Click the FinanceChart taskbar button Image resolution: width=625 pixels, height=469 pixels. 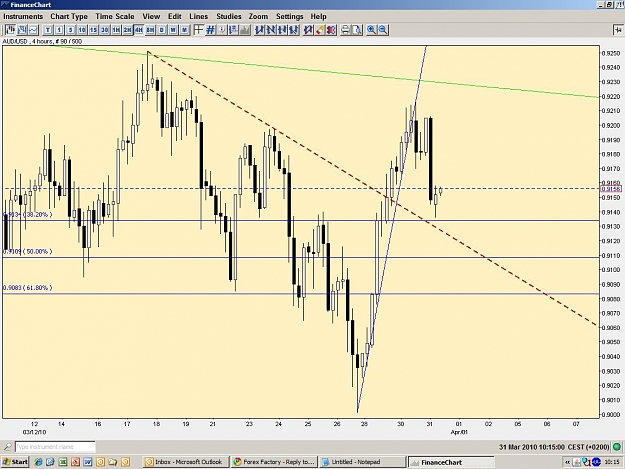pos(451,462)
